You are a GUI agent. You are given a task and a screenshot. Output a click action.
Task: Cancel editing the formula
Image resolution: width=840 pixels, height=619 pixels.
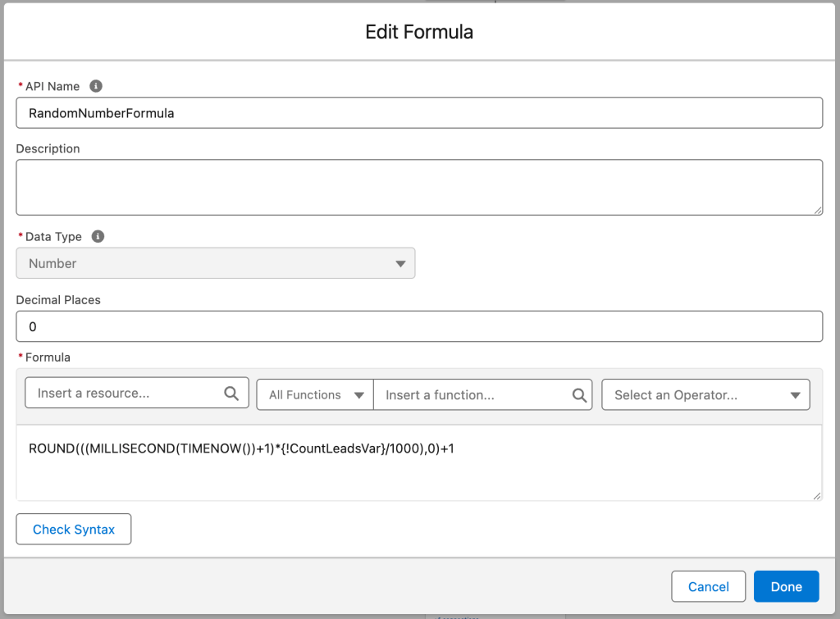(x=708, y=586)
